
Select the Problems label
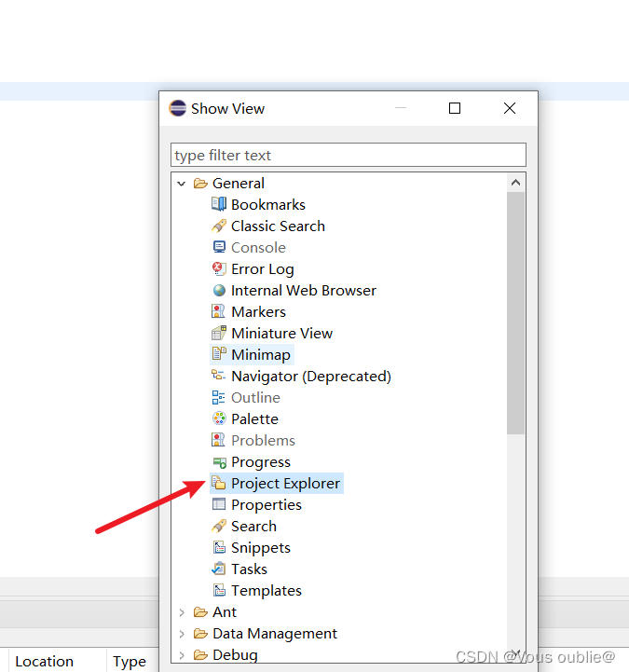(263, 441)
